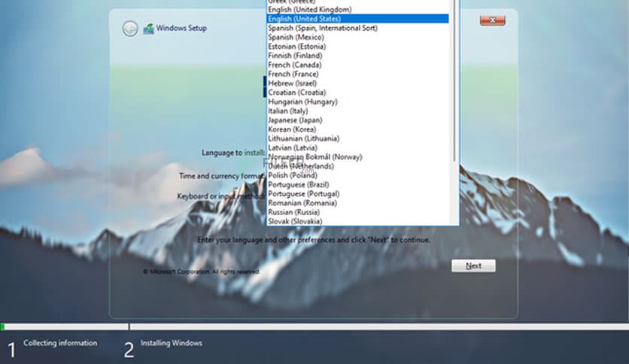The height and width of the screenshot is (364, 629).
Task: Select Portuguese (Portugal) option
Action: [358, 193]
